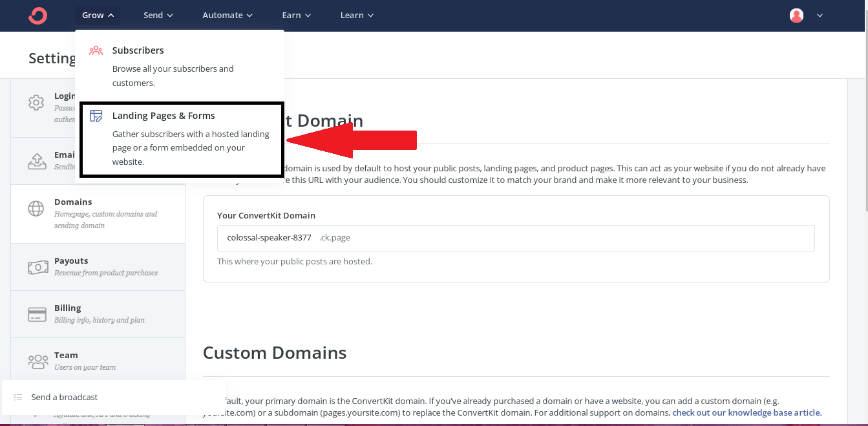Click 'Users on your team' text
The width and height of the screenshot is (868, 426).
click(x=85, y=367)
